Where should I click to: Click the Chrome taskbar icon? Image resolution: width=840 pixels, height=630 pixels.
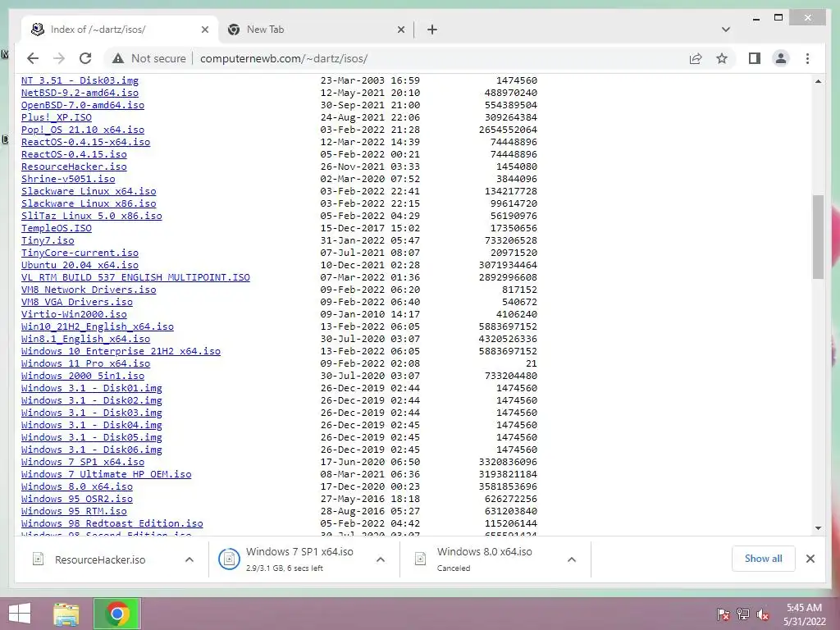point(117,614)
